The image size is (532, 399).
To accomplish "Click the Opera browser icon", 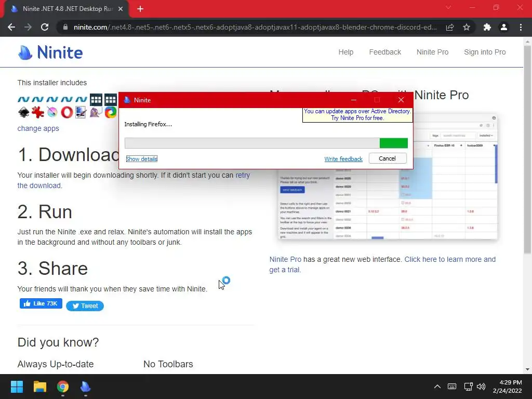I will pyautogui.click(x=67, y=112).
